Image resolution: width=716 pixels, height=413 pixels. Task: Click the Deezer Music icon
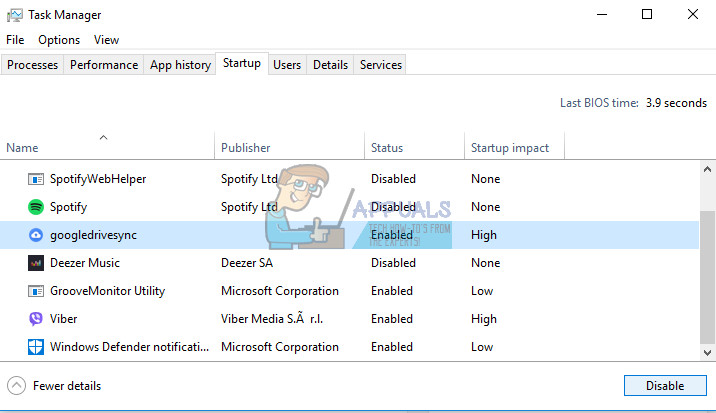pyautogui.click(x=35, y=263)
